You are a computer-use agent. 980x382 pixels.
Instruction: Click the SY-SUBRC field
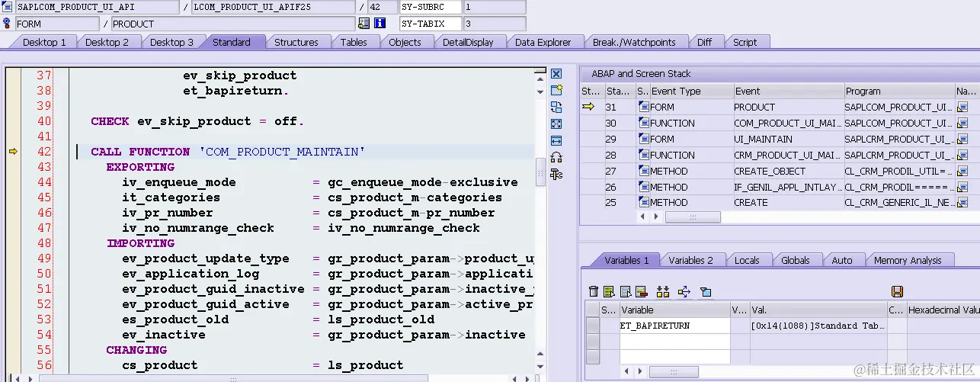click(431, 7)
